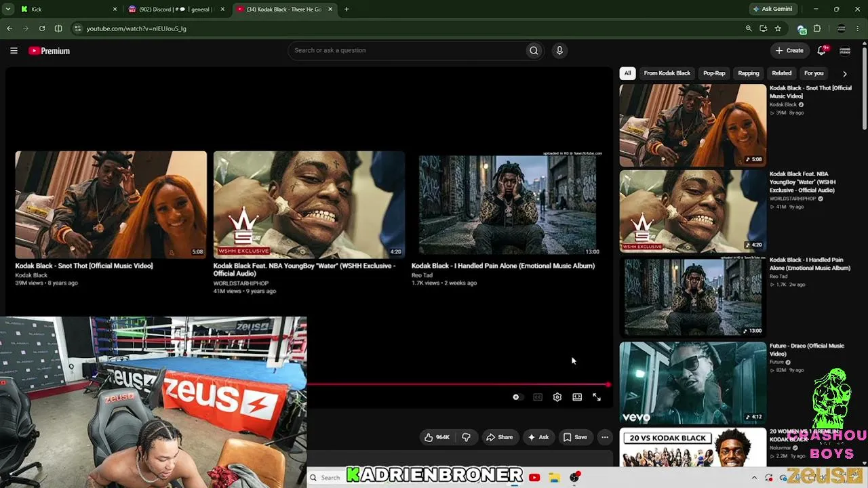Open player settings gear

557,397
